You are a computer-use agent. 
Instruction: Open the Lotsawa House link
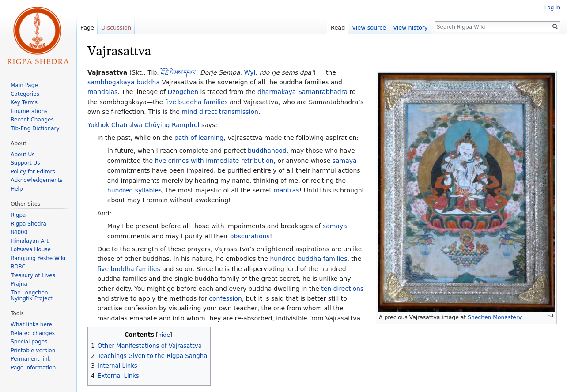[30, 249]
